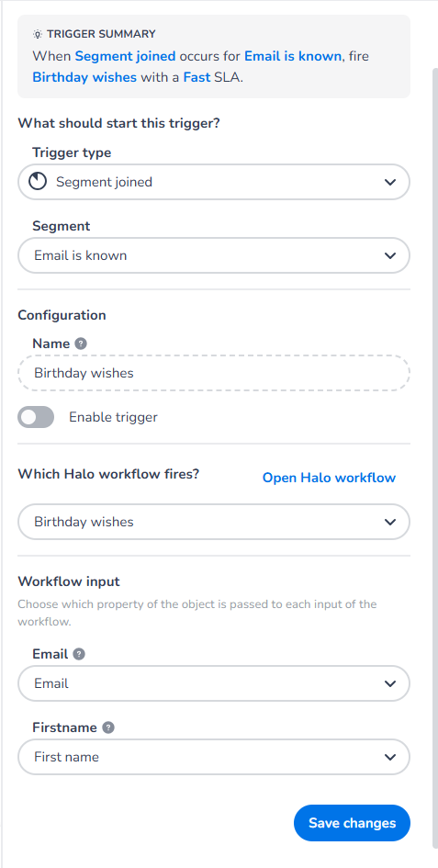
Task: Expand the Email workflow input dropdown
Action: pos(214,683)
